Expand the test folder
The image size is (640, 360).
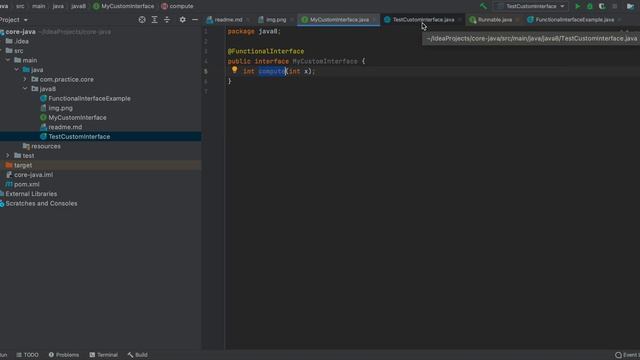(x=8, y=156)
